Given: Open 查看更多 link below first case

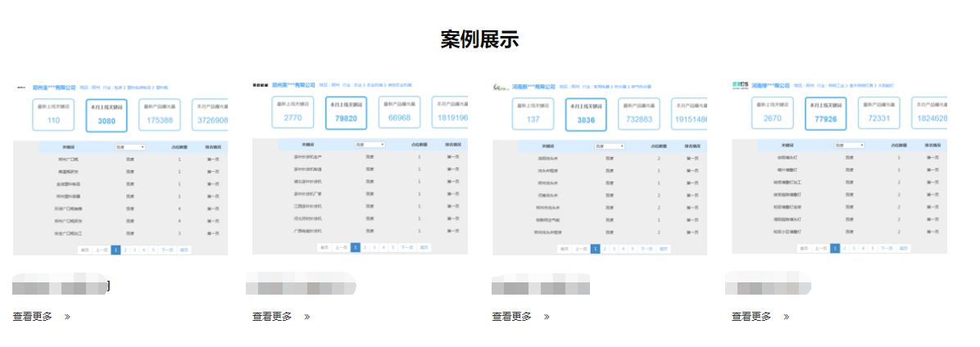Looking at the screenshot, I should (33, 317).
